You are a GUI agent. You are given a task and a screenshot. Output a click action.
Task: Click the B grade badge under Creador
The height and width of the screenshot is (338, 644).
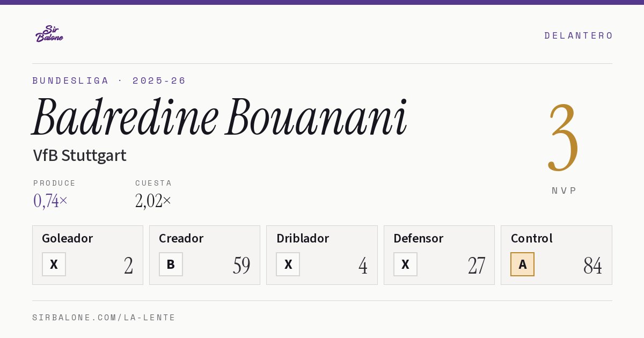tap(171, 264)
